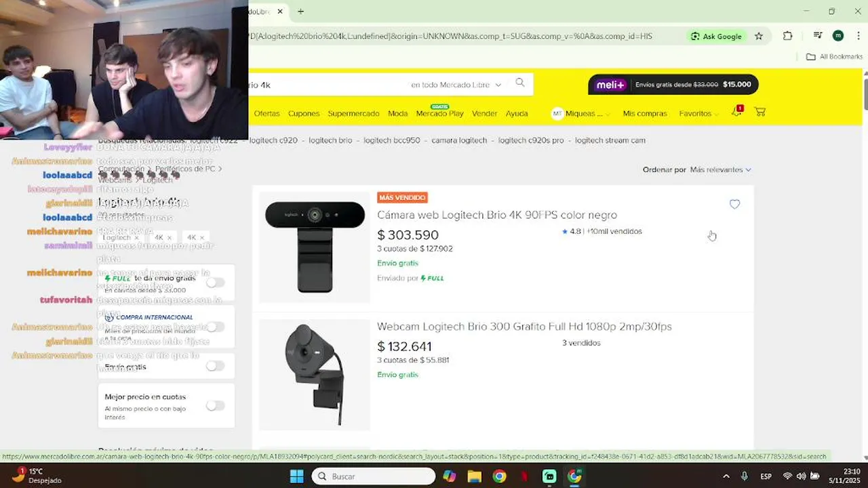
Task: Click related search 'logitech stream cam'
Action: [x=610, y=140]
